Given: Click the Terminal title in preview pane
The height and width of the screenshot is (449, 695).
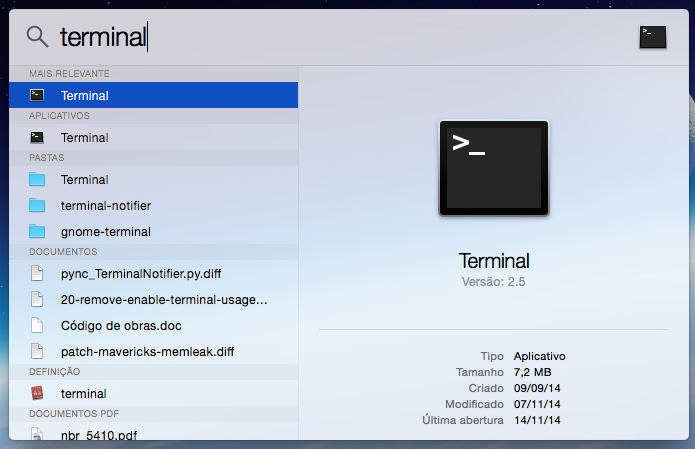Looking at the screenshot, I should click(x=494, y=261).
